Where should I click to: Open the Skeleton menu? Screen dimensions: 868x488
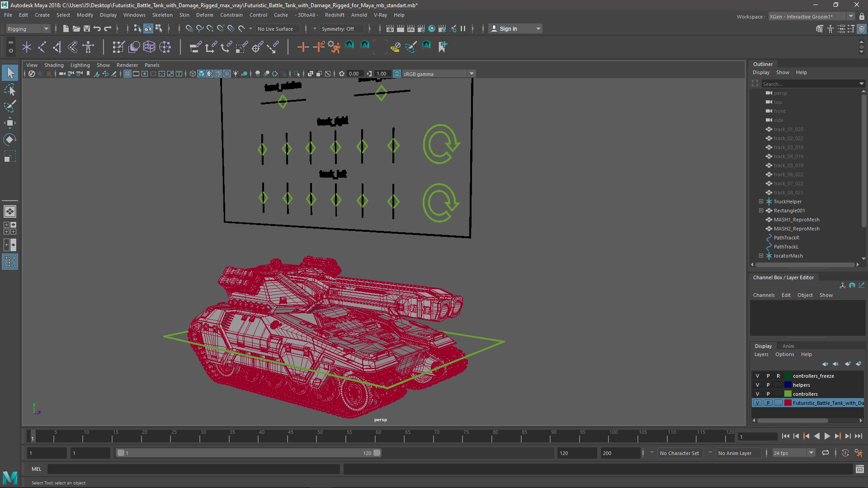tap(162, 15)
